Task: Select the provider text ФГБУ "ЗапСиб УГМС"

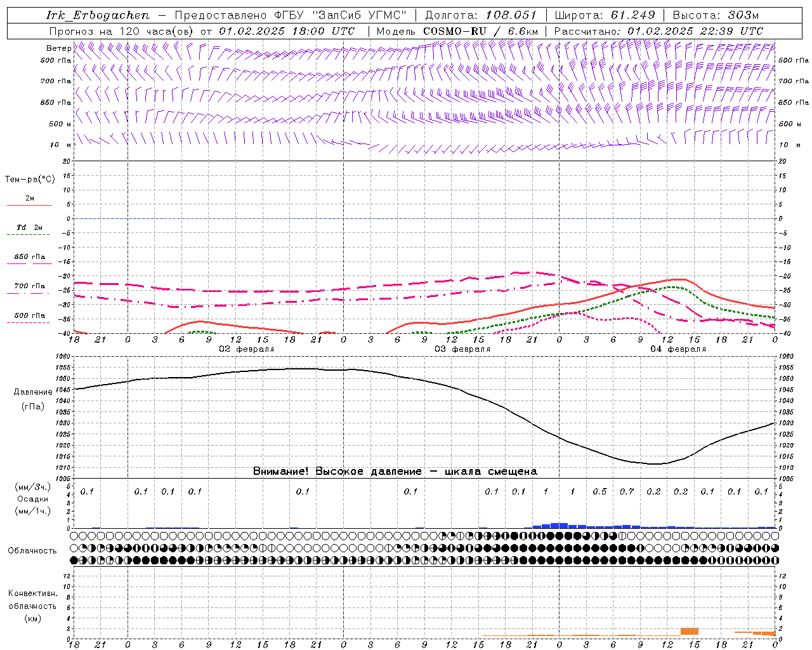Action: pos(341,15)
